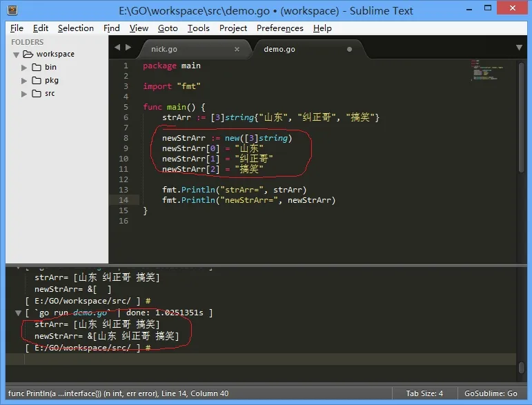Image resolution: width=532 pixels, height=405 pixels.
Task: Select the bin folder name
Action: point(50,67)
